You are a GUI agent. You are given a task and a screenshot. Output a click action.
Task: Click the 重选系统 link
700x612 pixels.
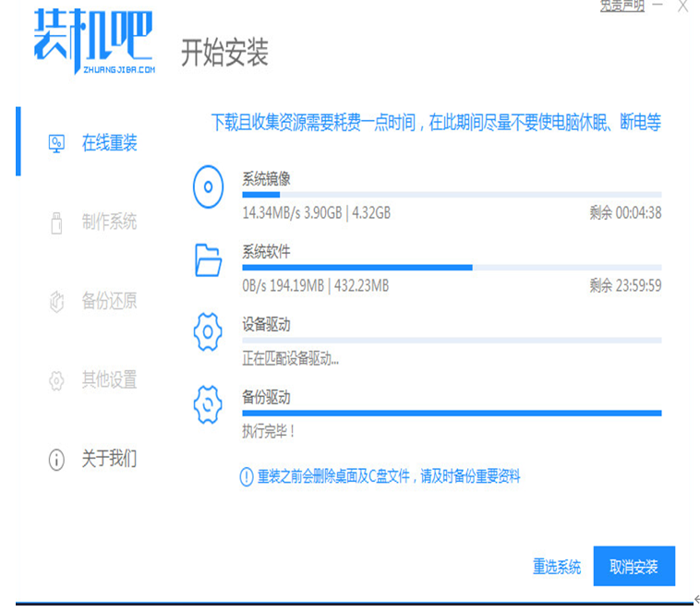[557, 567]
